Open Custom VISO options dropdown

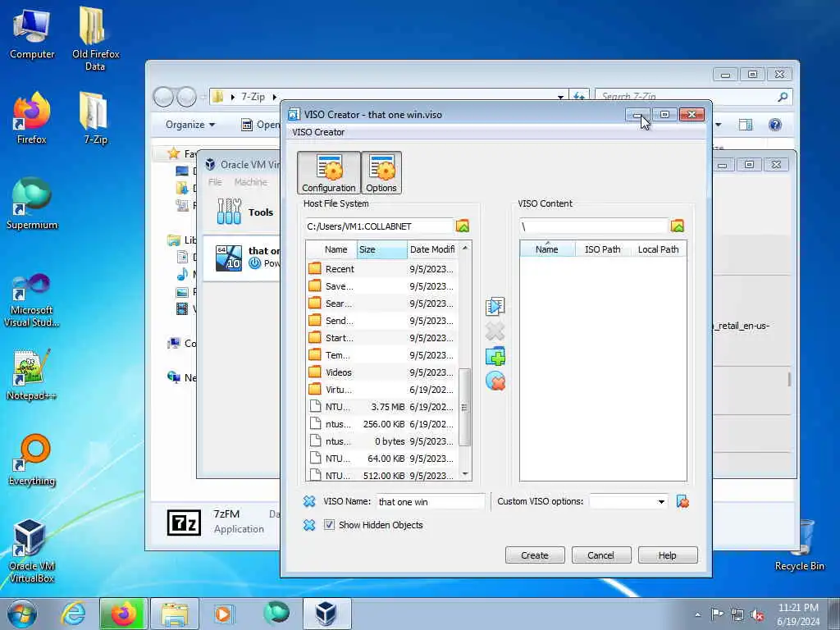(x=661, y=502)
